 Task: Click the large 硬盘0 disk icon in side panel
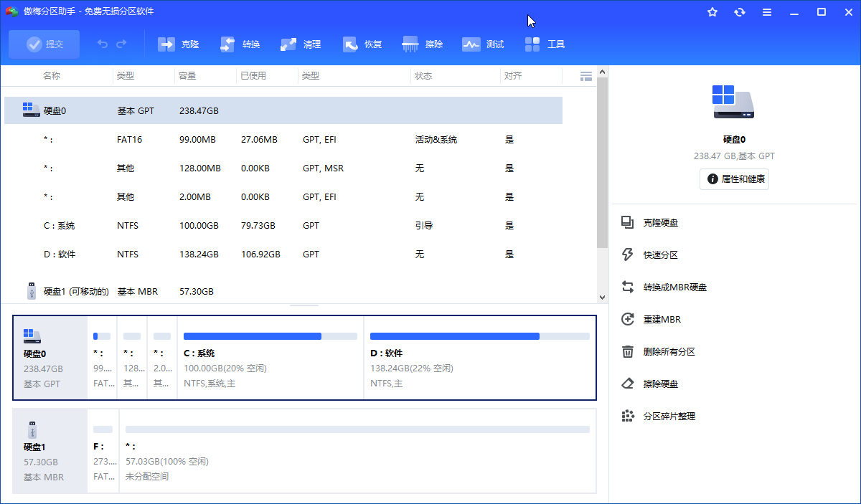pyautogui.click(x=733, y=103)
